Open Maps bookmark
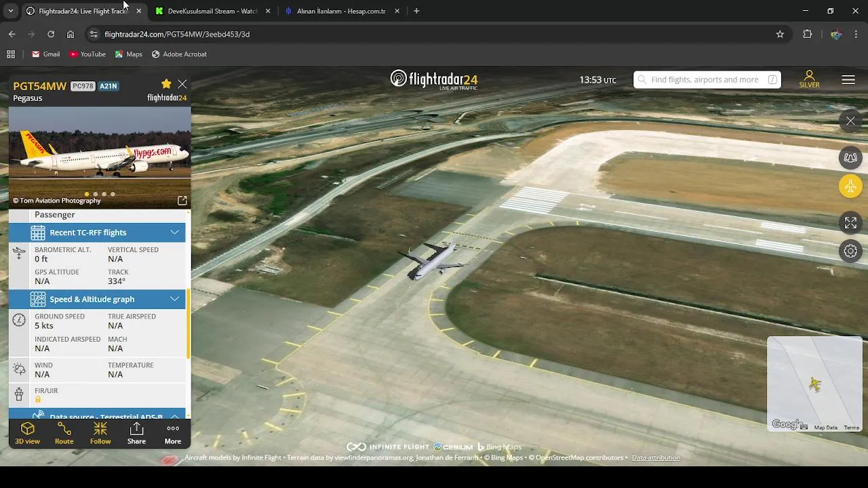 coord(129,54)
